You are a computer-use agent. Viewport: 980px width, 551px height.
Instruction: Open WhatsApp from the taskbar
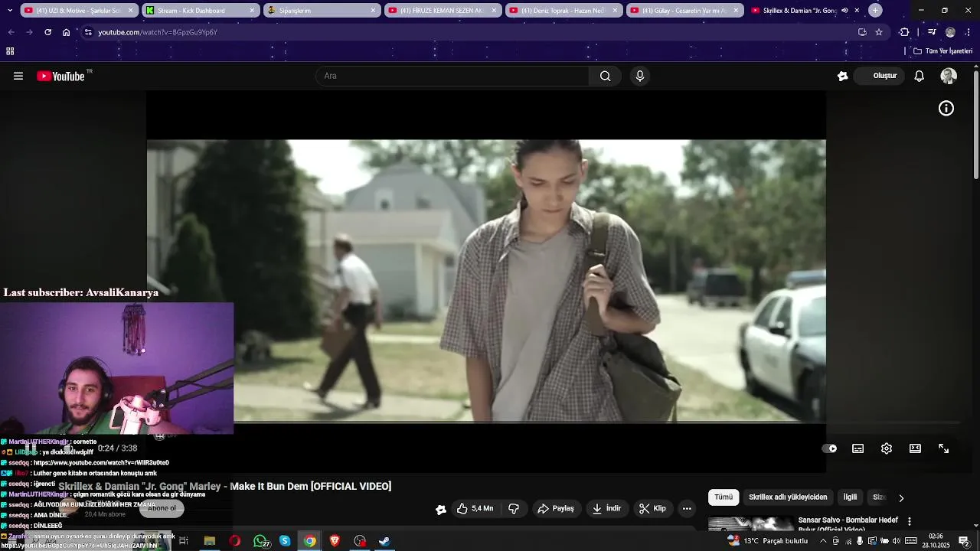click(260, 541)
